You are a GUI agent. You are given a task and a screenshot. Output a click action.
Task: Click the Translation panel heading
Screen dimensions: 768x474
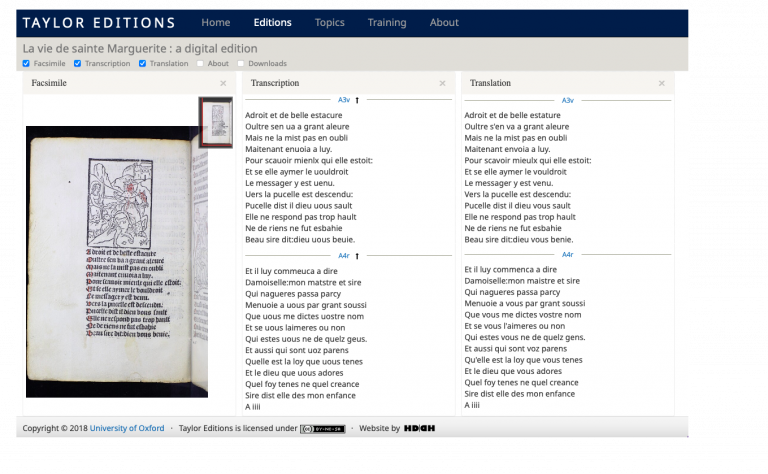(x=490, y=83)
